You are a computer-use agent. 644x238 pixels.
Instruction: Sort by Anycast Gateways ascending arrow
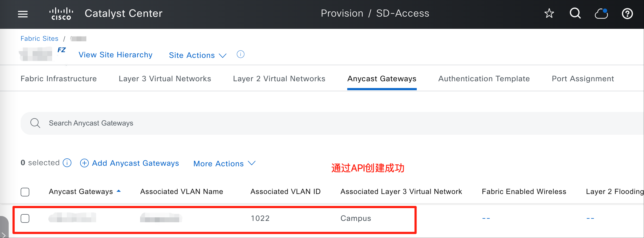point(119,191)
